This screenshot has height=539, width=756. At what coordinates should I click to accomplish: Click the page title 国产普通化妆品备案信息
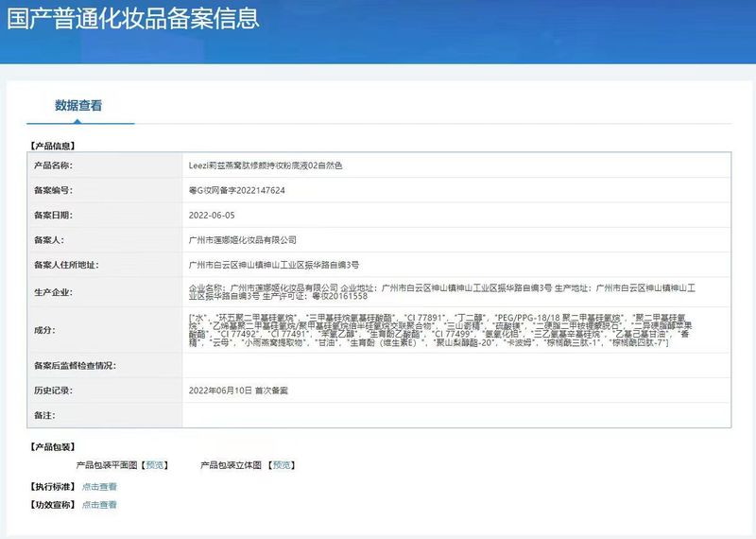[133, 18]
